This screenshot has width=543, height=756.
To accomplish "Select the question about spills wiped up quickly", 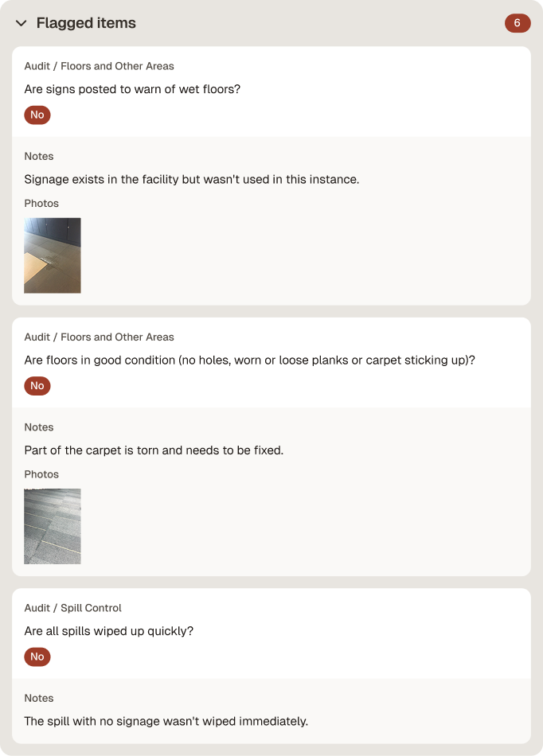I will click(108, 631).
